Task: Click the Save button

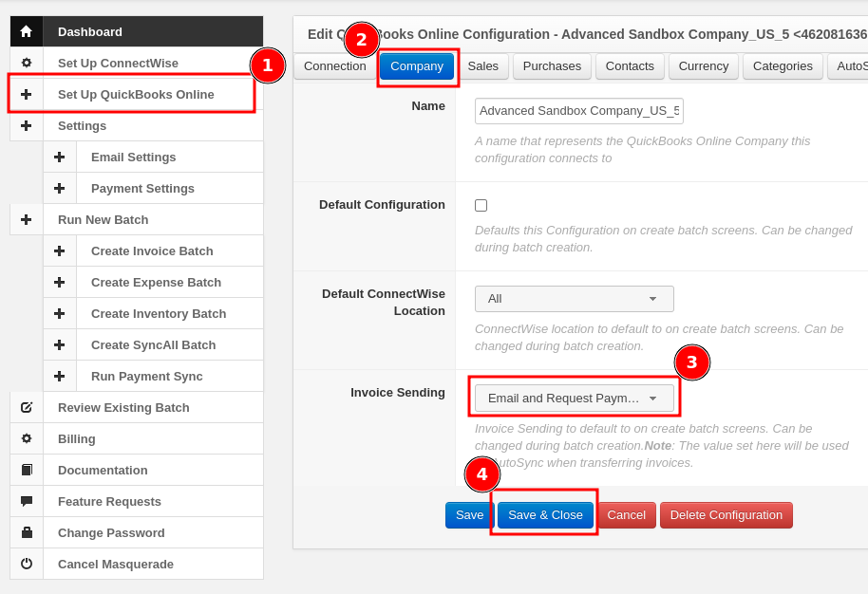Action: tap(469, 515)
